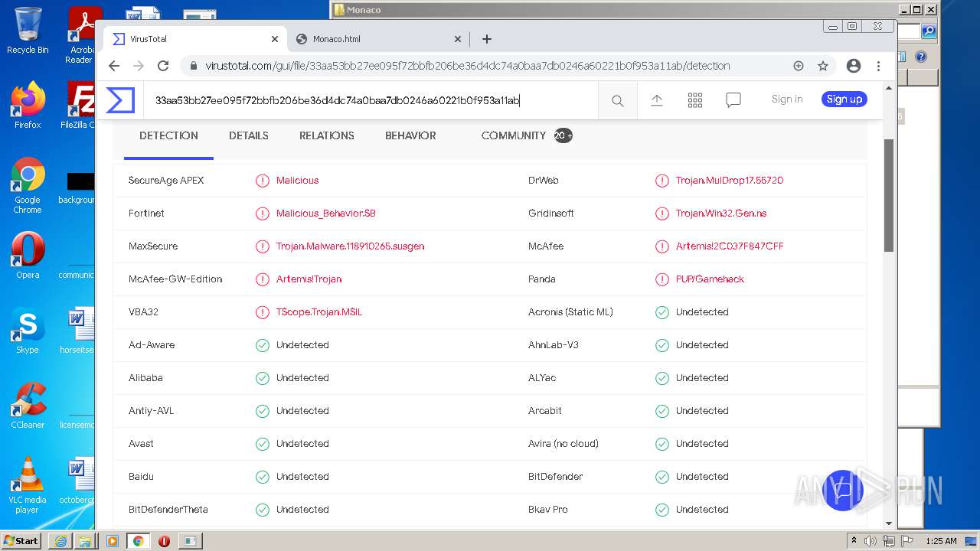
Task: Open VLC media player desktop shortcut
Action: tap(28, 485)
